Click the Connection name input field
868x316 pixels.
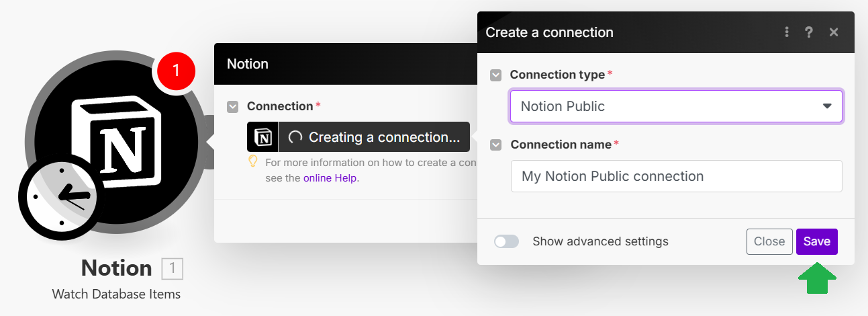click(x=676, y=176)
